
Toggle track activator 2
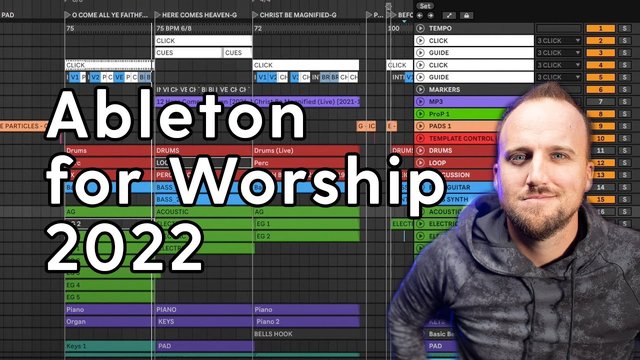(x=600, y=40)
